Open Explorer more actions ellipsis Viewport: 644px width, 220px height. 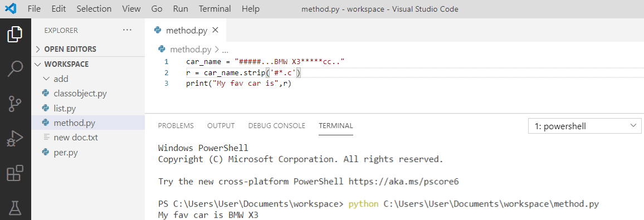pos(128,30)
